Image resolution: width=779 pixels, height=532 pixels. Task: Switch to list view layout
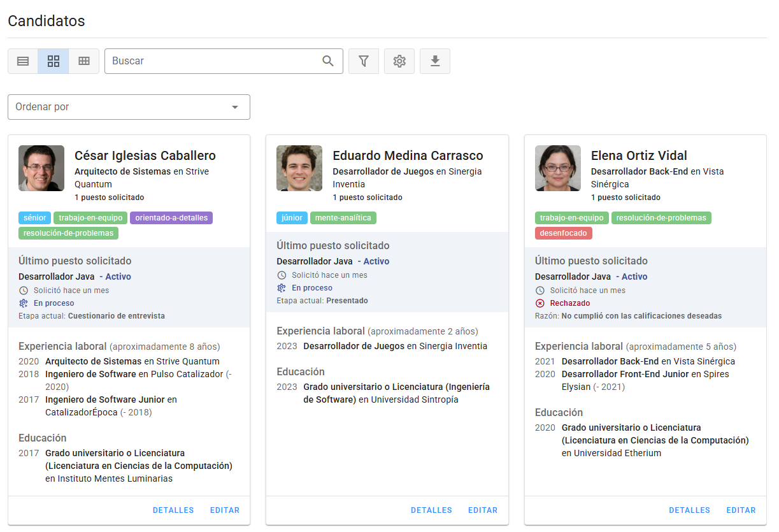pos(23,61)
